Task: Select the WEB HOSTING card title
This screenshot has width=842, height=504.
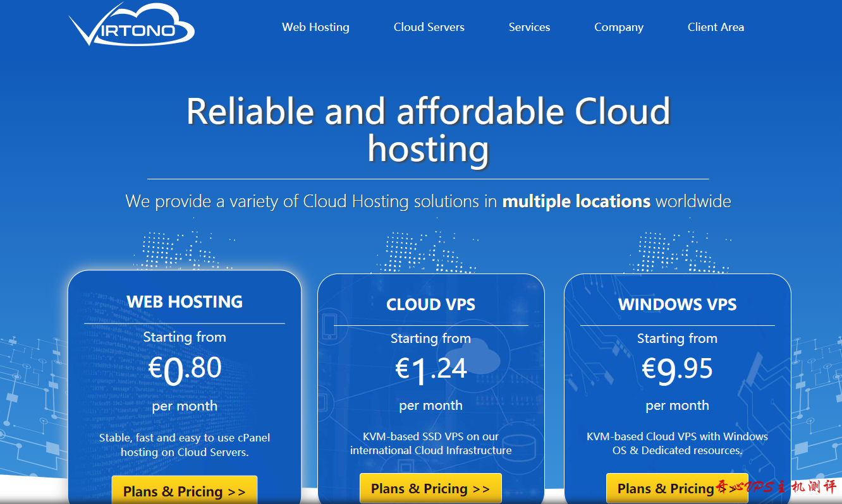Action: click(185, 302)
